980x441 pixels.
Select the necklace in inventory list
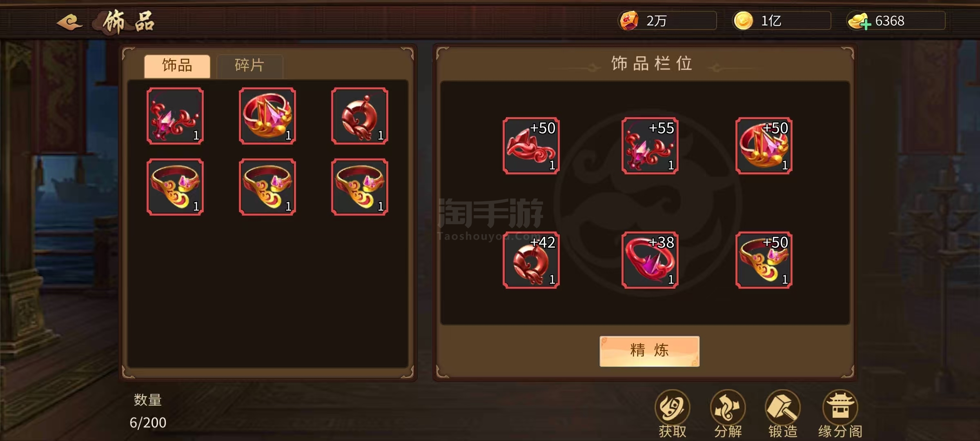click(x=175, y=116)
